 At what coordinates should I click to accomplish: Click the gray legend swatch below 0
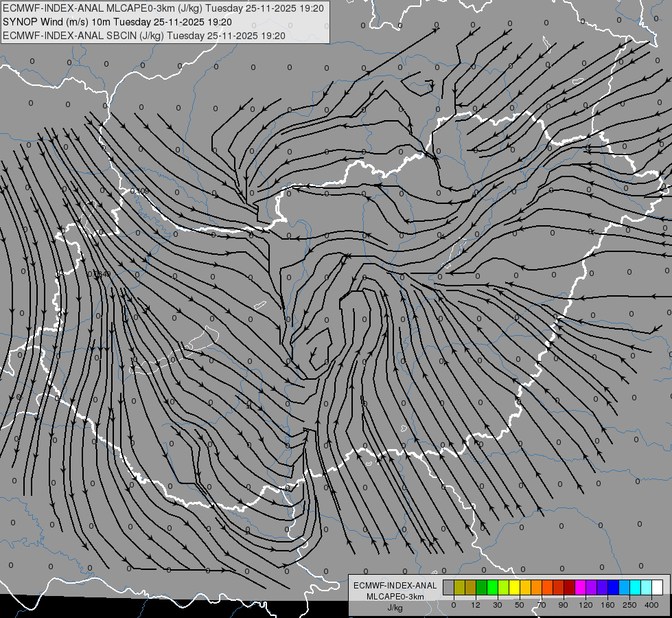click(x=449, y=587)
